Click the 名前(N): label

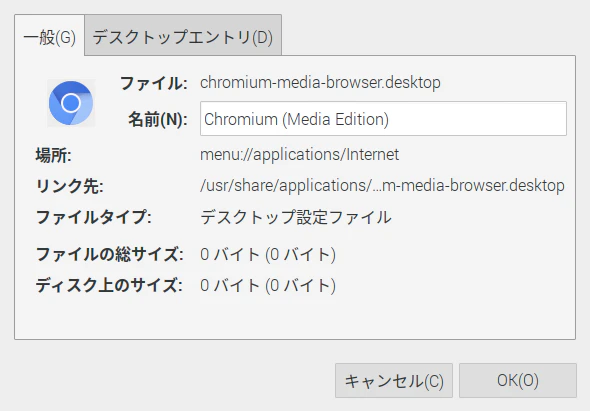click(158, 119)
